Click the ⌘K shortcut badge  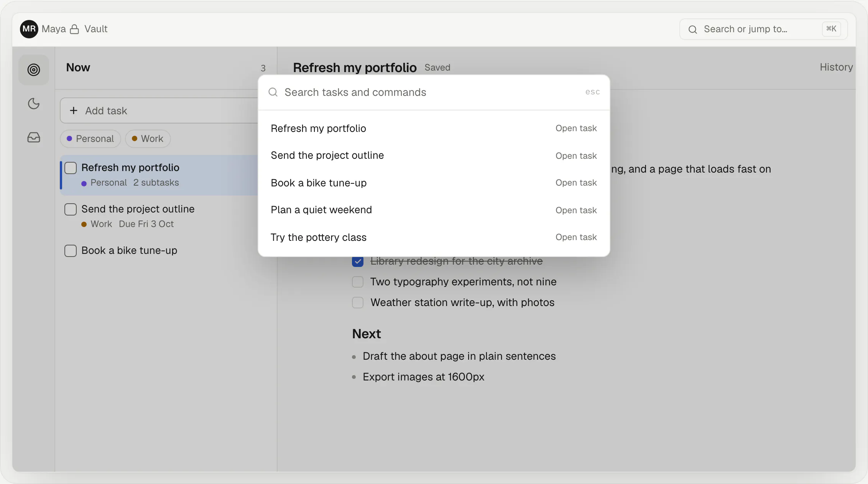coord(831,29)
